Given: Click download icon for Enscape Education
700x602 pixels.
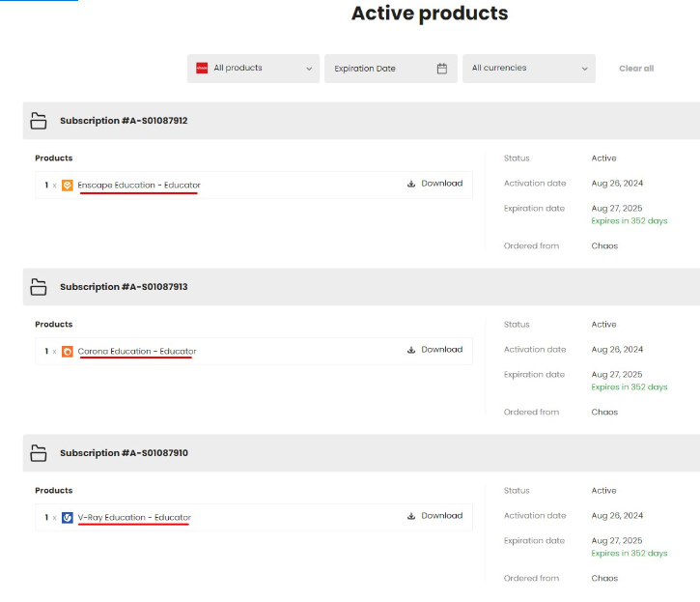Looking at the screenshot, I should [411, 184].
